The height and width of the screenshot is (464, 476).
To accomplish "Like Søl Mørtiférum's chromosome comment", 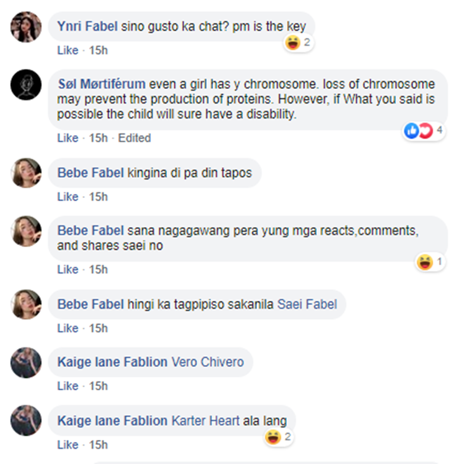I will click(x=67, y=138).
